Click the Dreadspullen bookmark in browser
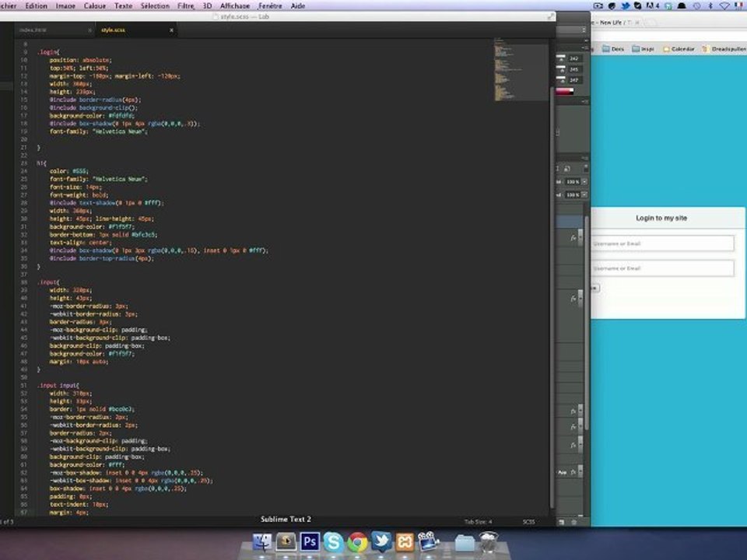The height and width of the screenshot is (560, 747). tap(724, 48)
